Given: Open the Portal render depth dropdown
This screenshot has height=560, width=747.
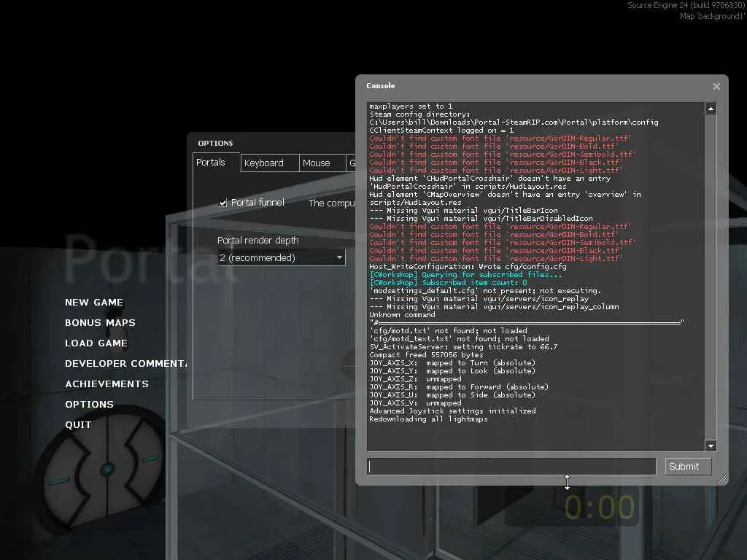Looking at the screenshot, I should (281, 257).
